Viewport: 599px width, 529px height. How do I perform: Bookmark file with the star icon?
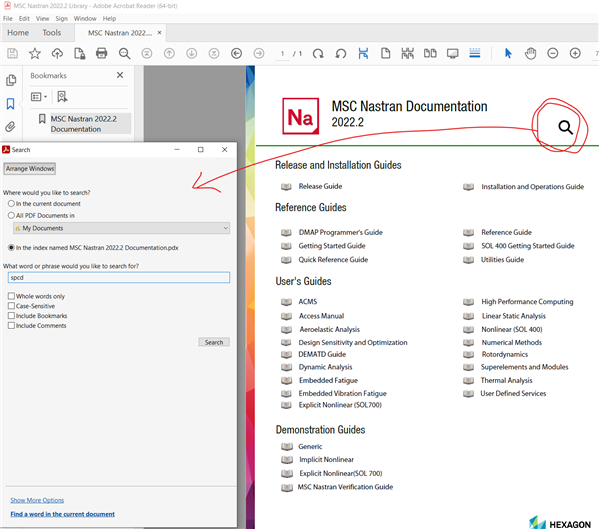35,53
